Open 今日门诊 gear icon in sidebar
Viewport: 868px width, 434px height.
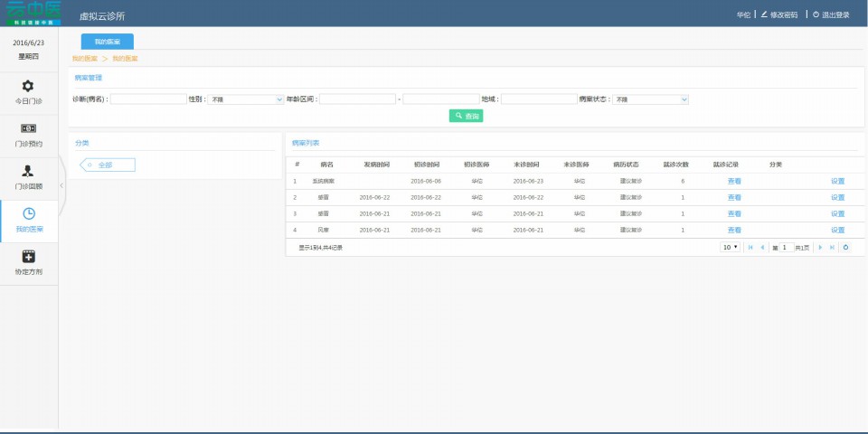point(28,86)
